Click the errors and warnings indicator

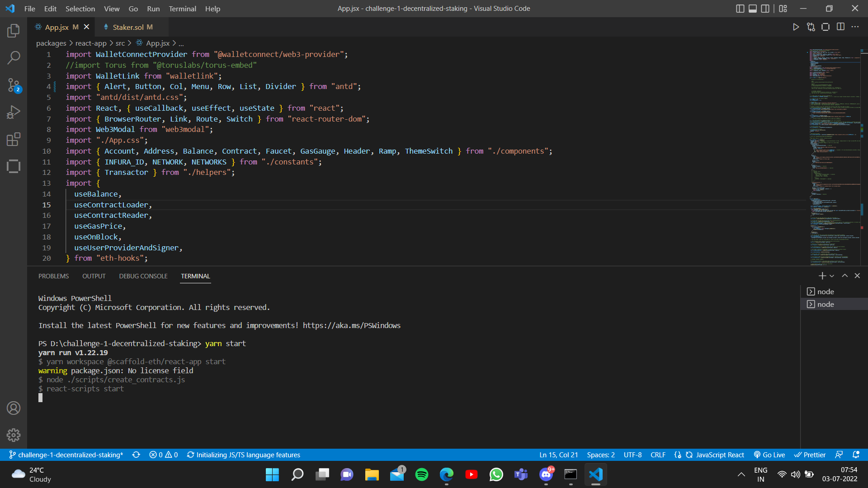[164, 455]
